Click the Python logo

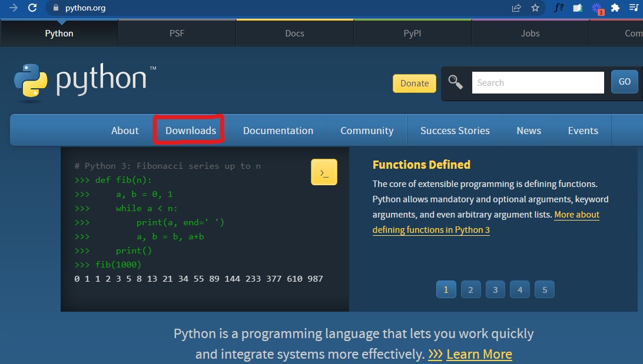[81, 81]
